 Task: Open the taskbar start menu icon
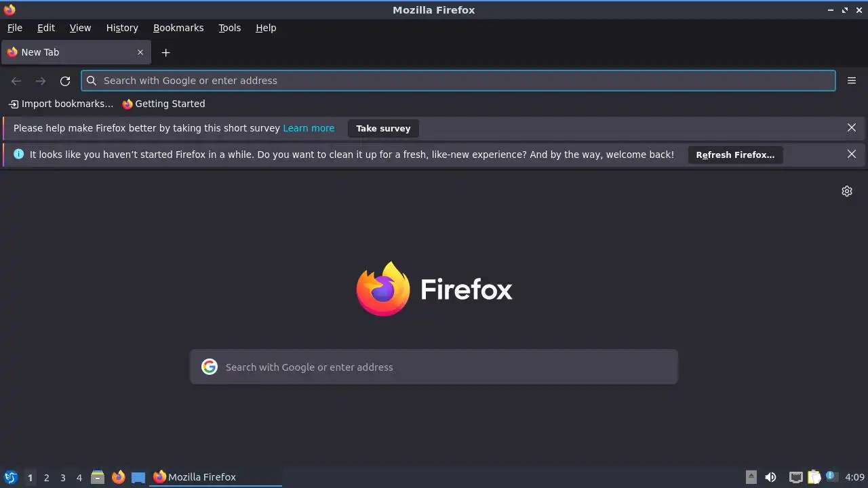11,477
